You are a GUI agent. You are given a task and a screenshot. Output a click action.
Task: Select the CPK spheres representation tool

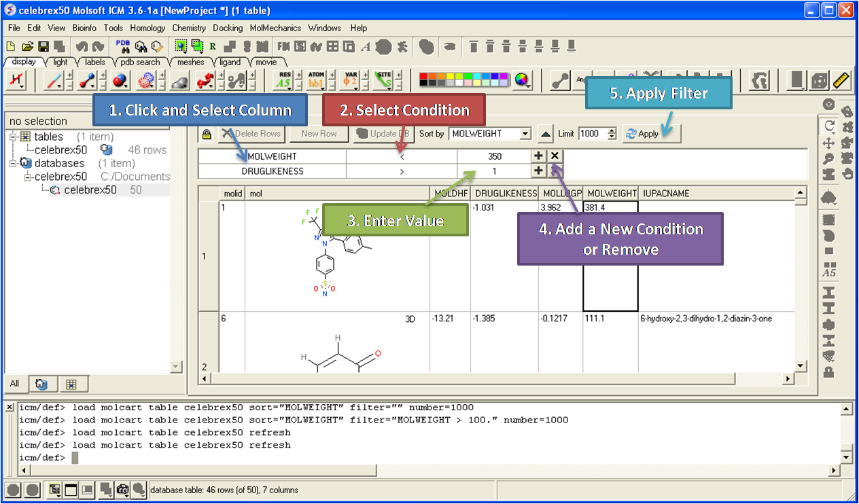point(120,80)
